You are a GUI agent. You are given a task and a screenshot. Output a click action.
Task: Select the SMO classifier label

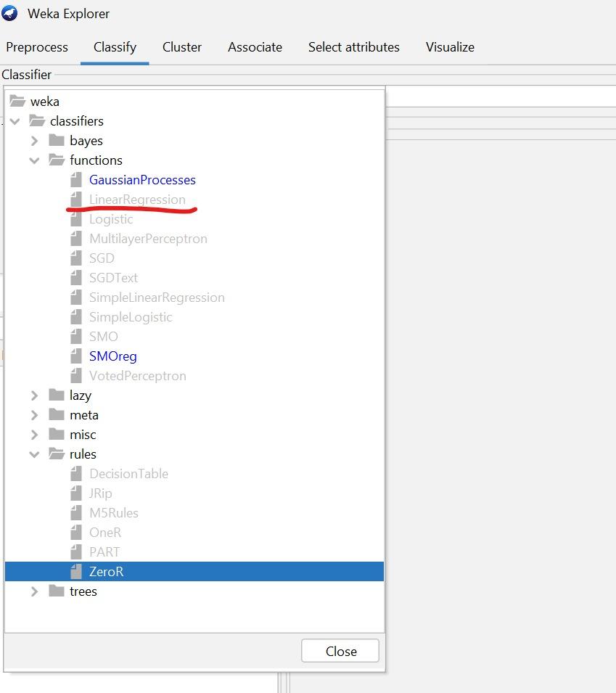coord(104,337)
